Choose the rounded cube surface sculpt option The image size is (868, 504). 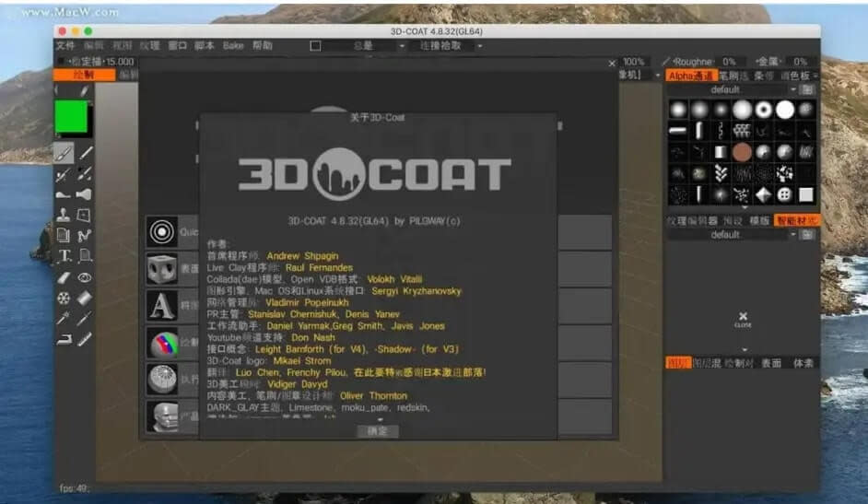coord(161,269)
